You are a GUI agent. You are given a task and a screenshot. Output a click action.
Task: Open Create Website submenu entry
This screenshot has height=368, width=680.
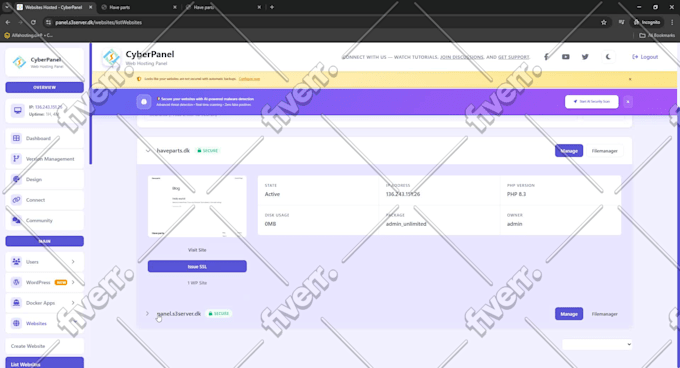[44, 346]
